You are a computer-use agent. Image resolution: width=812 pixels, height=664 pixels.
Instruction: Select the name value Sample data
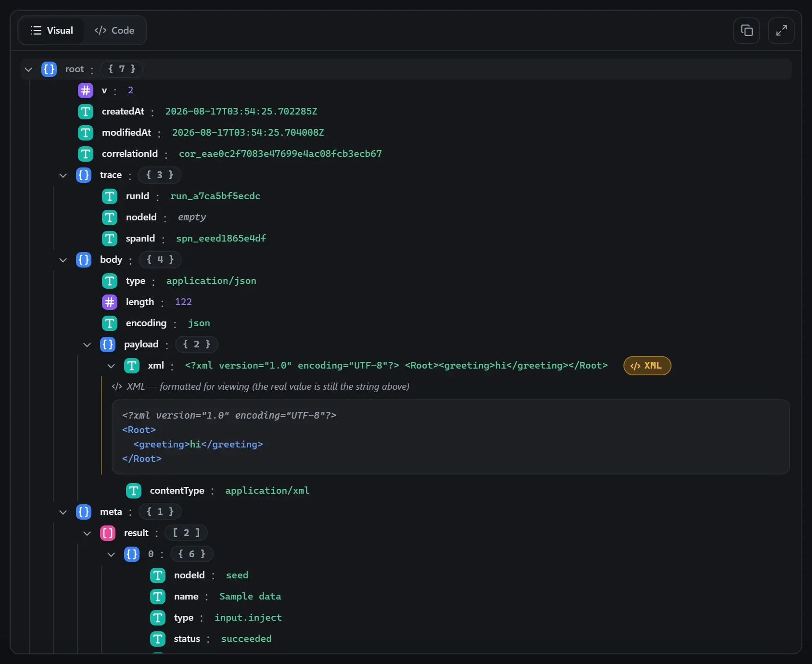pos(251,597)
